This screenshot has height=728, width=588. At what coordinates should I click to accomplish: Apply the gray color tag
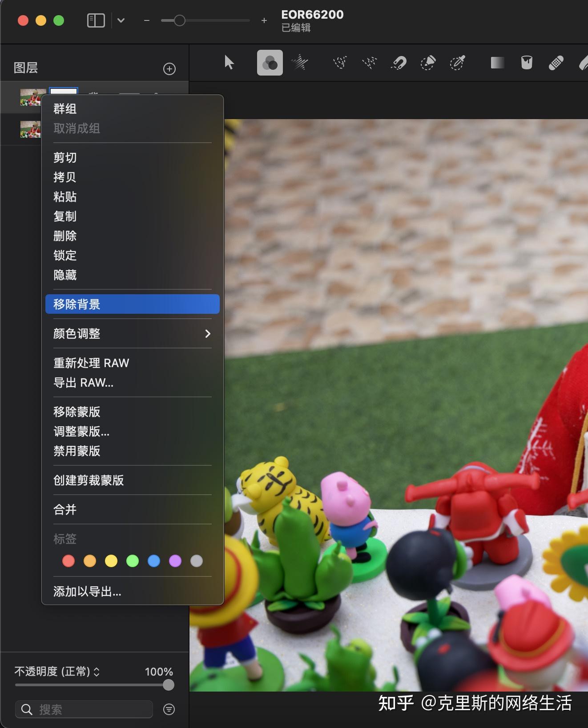197,561
